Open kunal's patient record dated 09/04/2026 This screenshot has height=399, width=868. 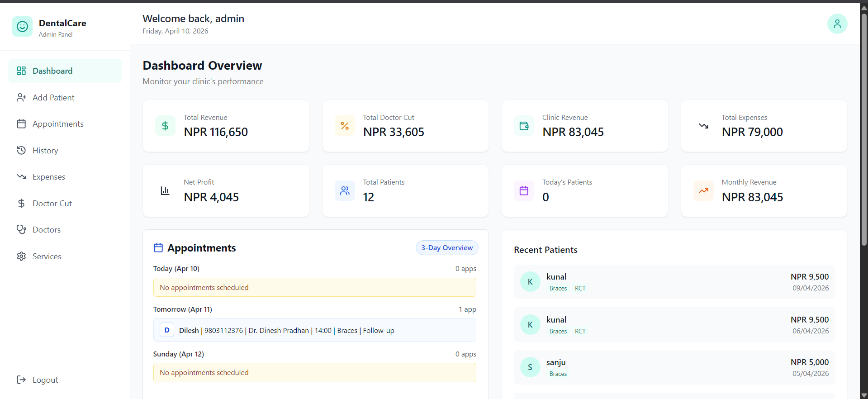pos(674,282)
